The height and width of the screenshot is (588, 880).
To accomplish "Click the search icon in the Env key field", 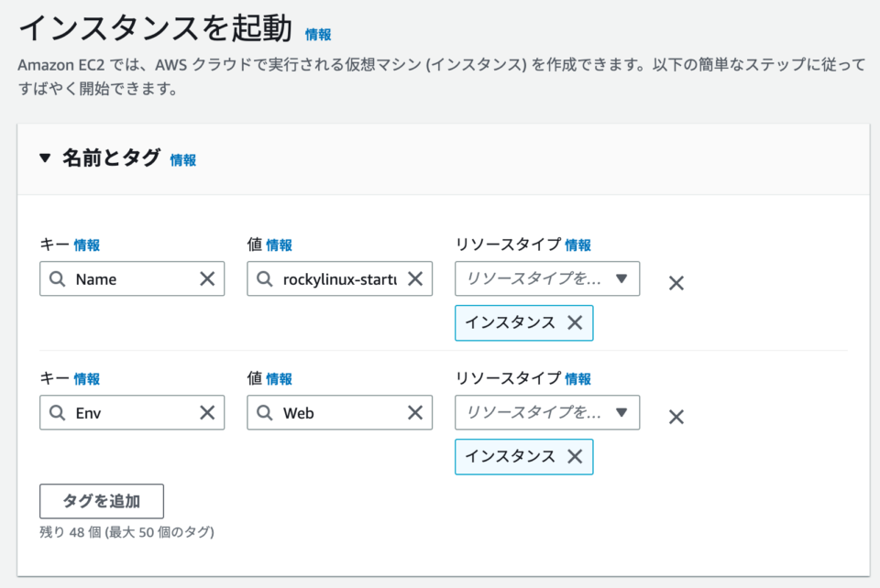I will click(57, 412).
